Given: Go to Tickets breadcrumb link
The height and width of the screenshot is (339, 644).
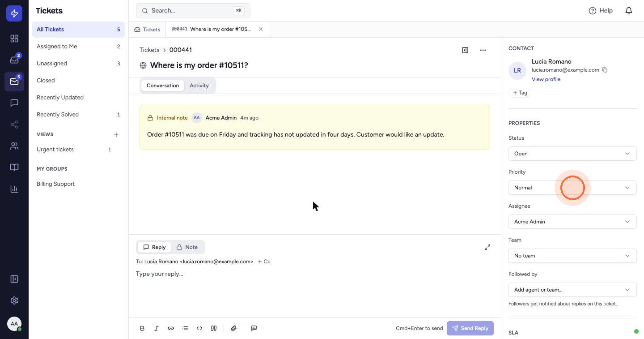Looking at the screenshot, I should tap(149, 50).
